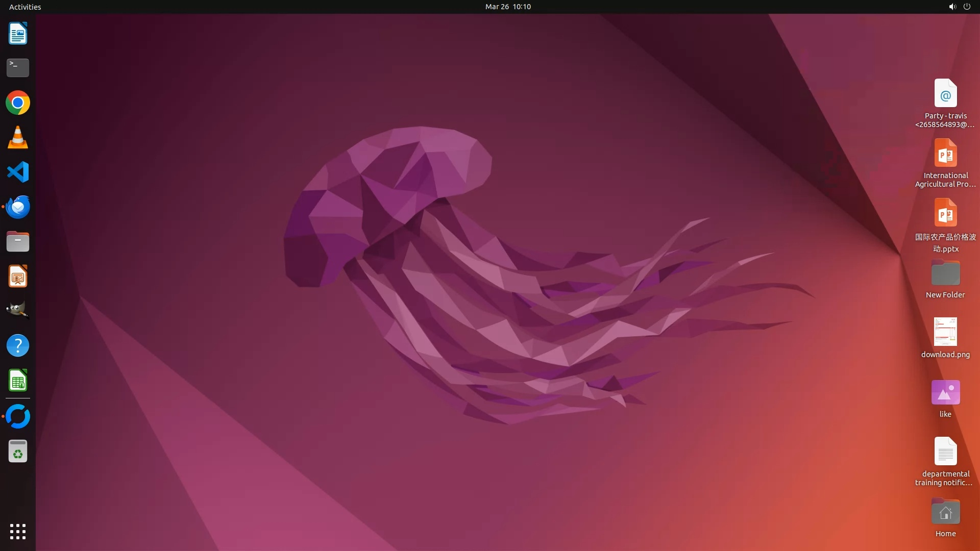Click Activities in the top bar
The height and width of the screenshot is (551, 980).
(x=25, y=7)
